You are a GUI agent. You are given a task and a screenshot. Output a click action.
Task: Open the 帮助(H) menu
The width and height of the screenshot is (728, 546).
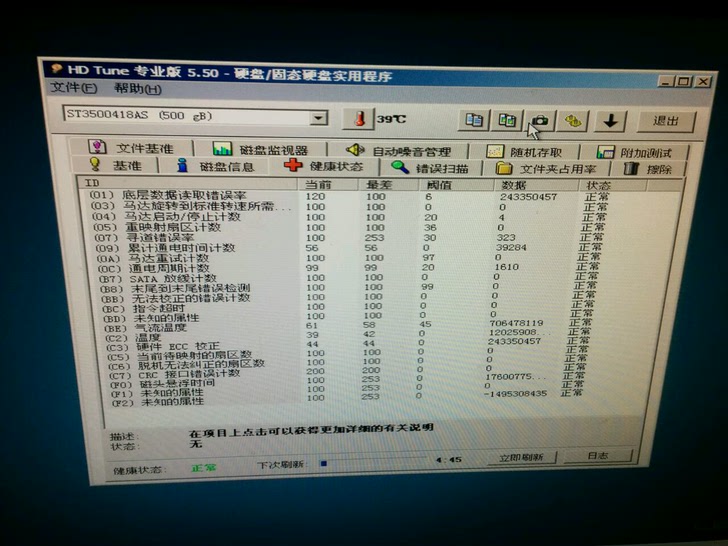(x=138, y=89)
